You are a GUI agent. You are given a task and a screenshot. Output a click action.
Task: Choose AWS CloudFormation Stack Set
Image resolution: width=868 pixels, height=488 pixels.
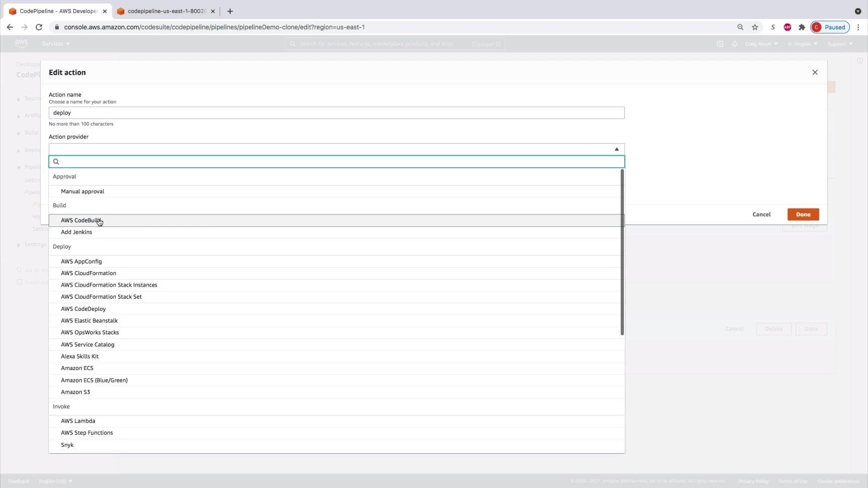[x=337, y=297]
